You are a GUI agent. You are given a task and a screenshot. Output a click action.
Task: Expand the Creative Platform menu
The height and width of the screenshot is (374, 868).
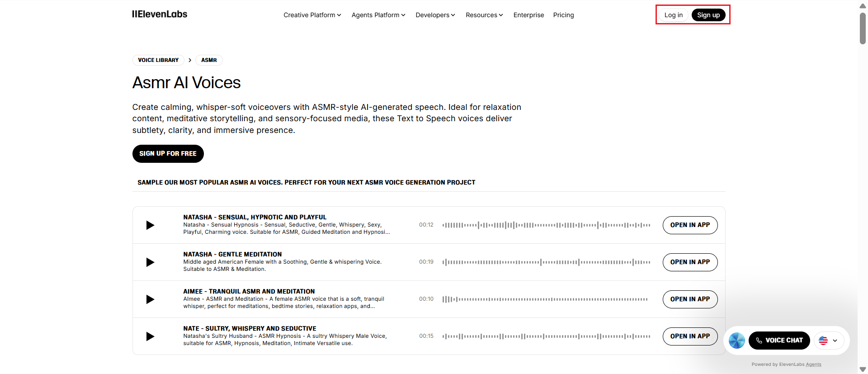tap(312, 15)
